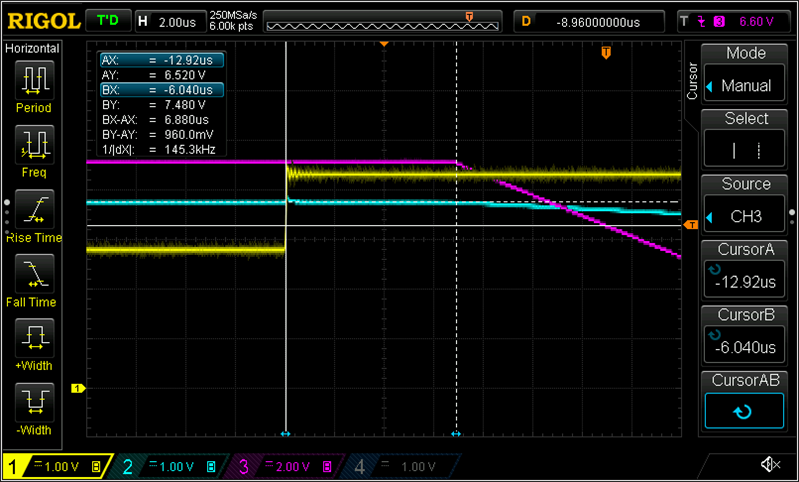Click the waveform memory overview bar
The height and width of the screenshot is (482, 799).
[385, 22]
